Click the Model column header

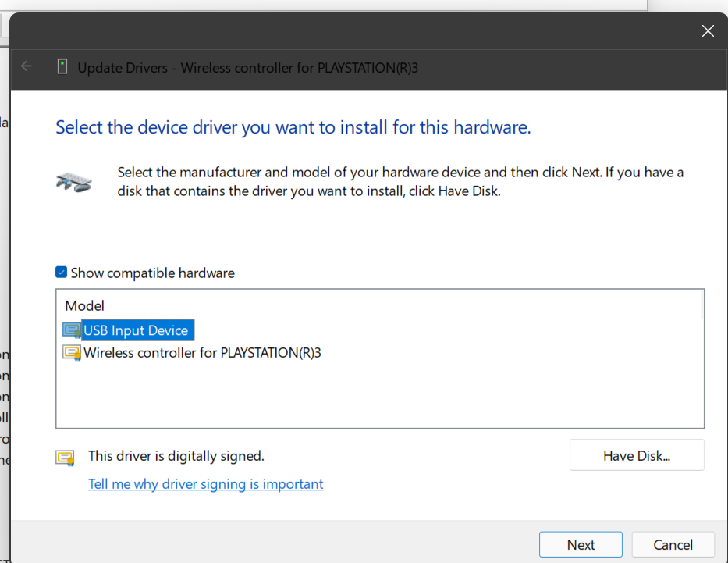(x=84, y=305)
